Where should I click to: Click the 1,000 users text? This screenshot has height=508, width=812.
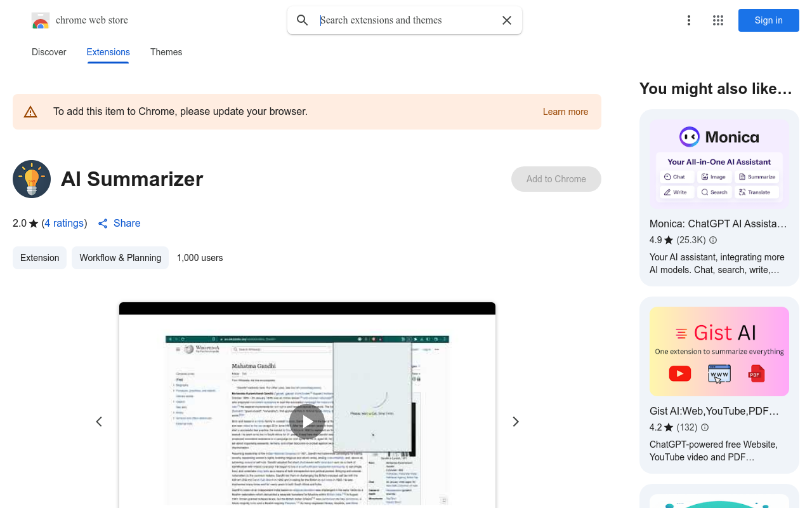pos(200,258)
